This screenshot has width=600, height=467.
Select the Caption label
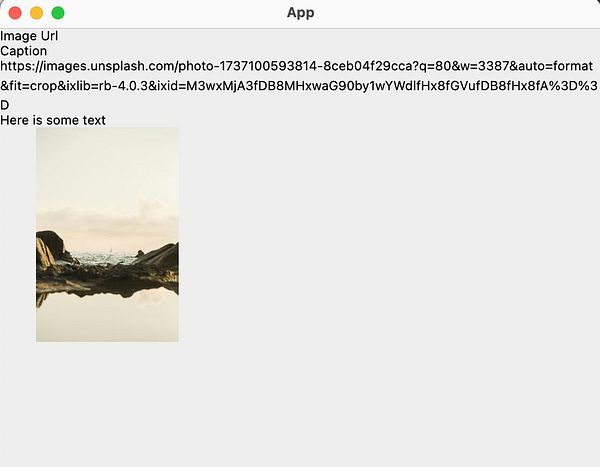[x=24, y=51]
